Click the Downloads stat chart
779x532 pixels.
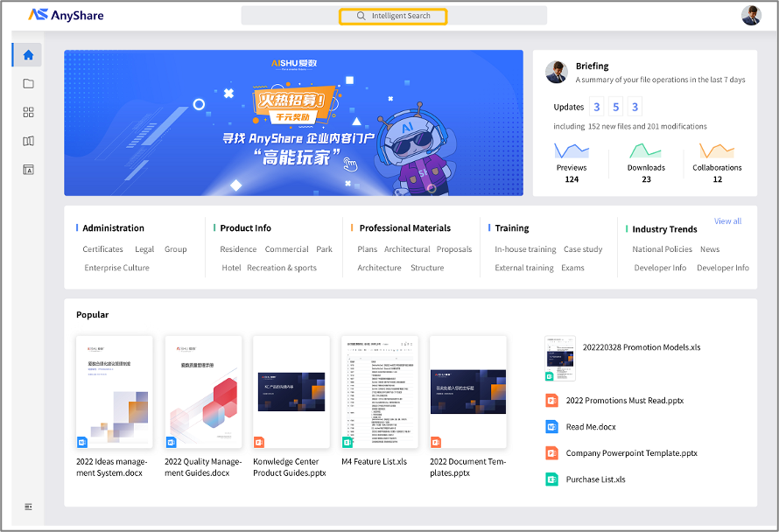(646, 152)
